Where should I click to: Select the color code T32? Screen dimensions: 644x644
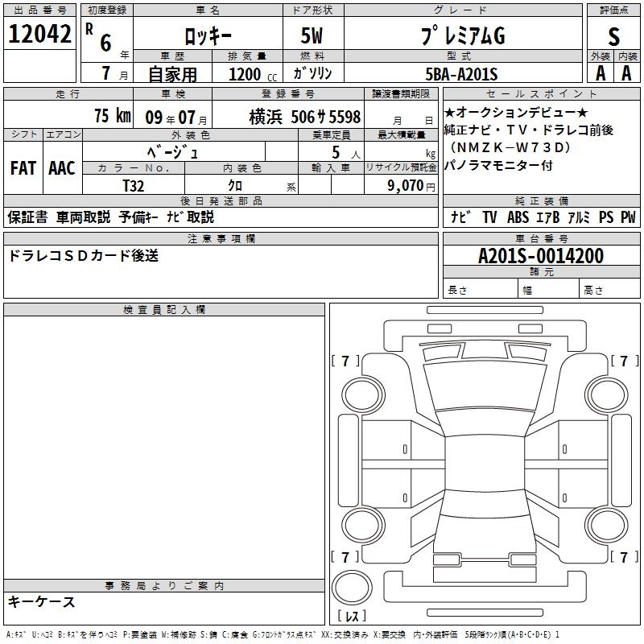point(134,185)
